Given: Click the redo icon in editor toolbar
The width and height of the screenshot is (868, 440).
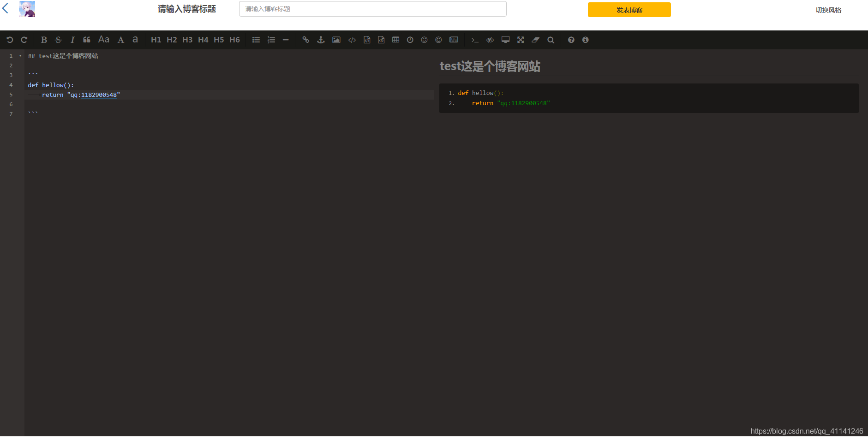Looking at the screenshot, I should 24,40.
